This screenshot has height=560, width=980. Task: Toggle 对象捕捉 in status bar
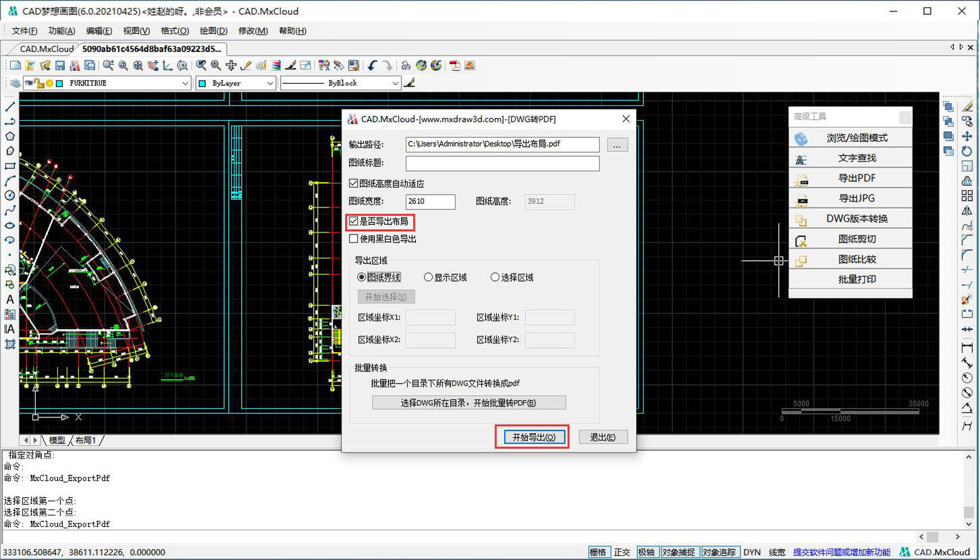pos(678,552)
